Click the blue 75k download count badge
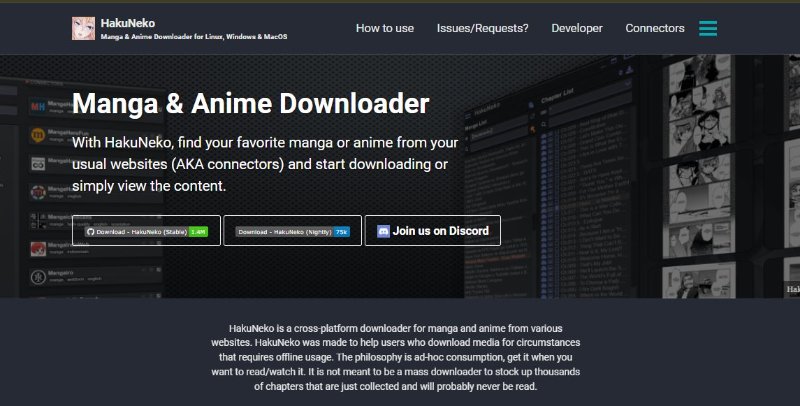Viewport: 800px width, 406px height. [x=341, y=232]
